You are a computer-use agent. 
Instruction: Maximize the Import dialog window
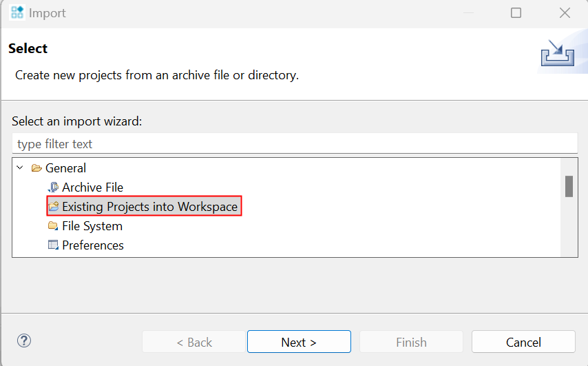coord(516,13)
